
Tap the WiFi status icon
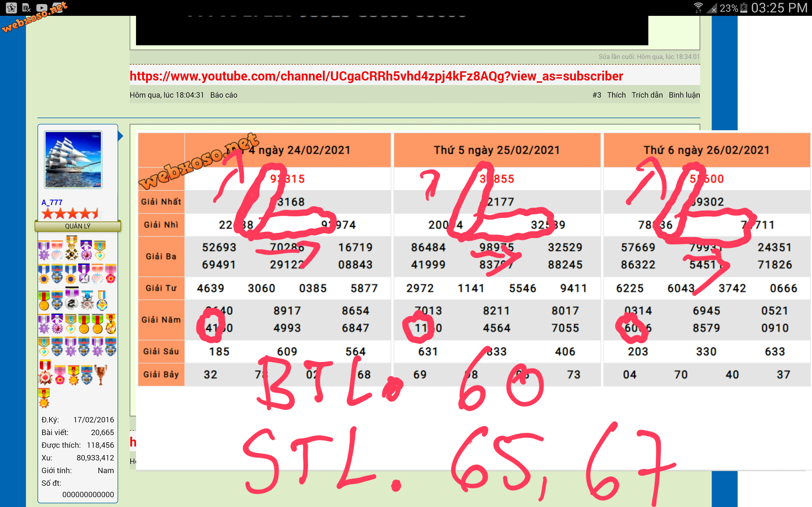[x=698, y=7]
